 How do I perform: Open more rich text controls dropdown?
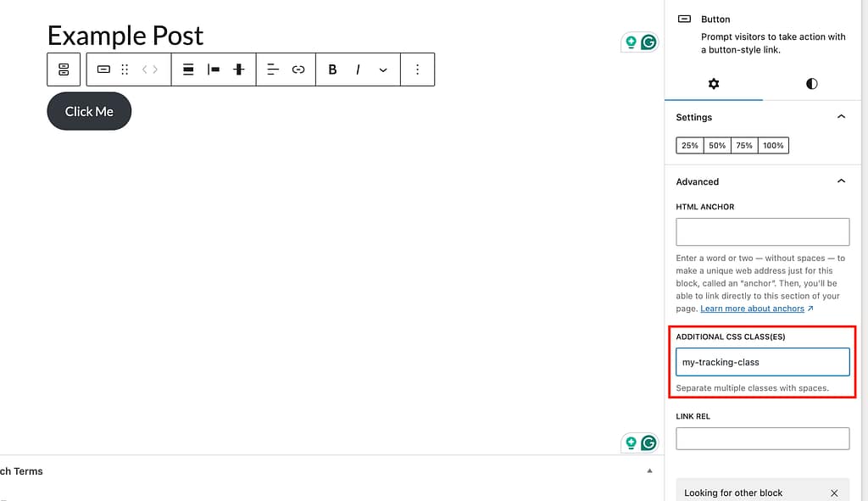click(383, 70)
